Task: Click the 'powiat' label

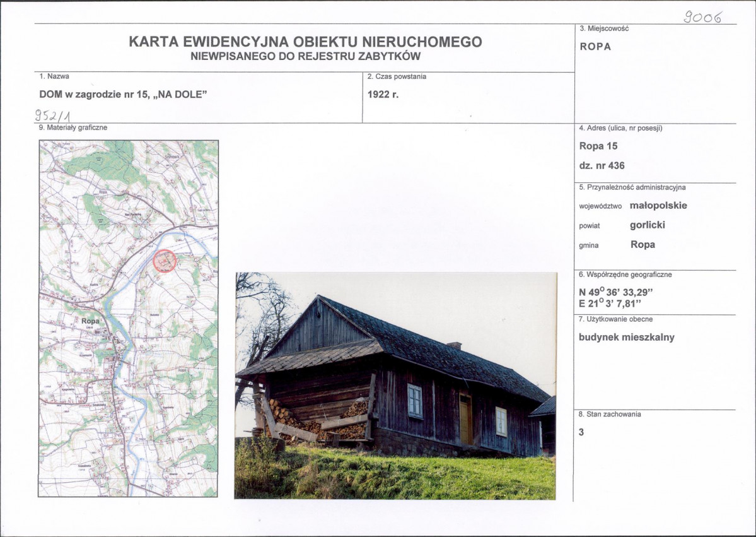Action: [589, 226]
